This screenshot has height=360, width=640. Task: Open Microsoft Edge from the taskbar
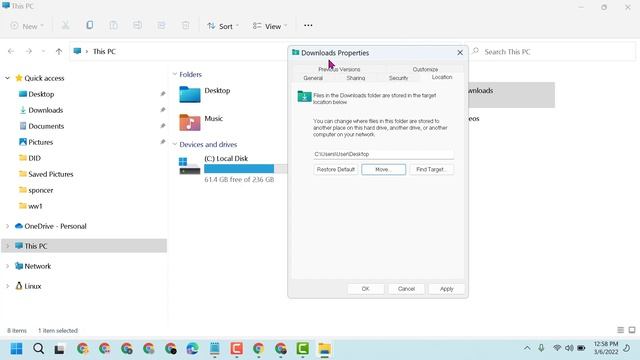[192, 349]
